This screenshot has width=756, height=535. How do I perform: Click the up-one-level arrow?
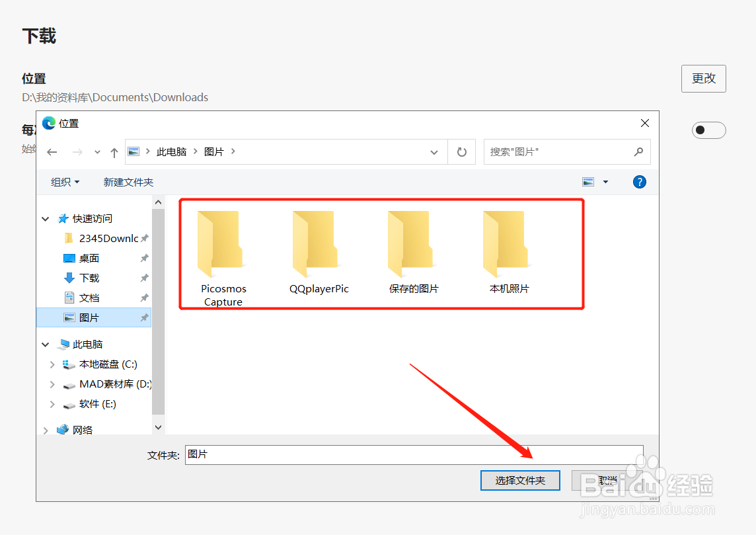pos(114,151)
